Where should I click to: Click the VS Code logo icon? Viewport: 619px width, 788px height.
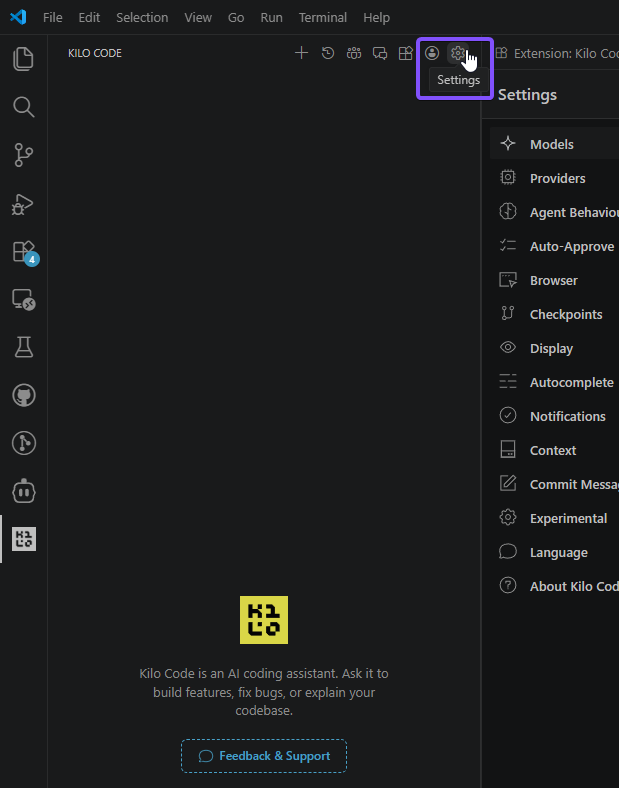click(x=18, y=17)
